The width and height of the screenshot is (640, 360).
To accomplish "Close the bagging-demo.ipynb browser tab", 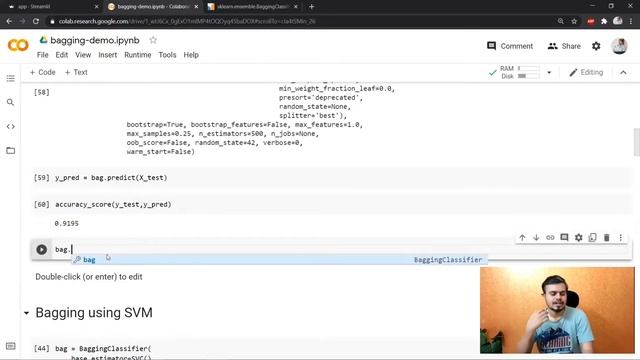I will 196,7.
